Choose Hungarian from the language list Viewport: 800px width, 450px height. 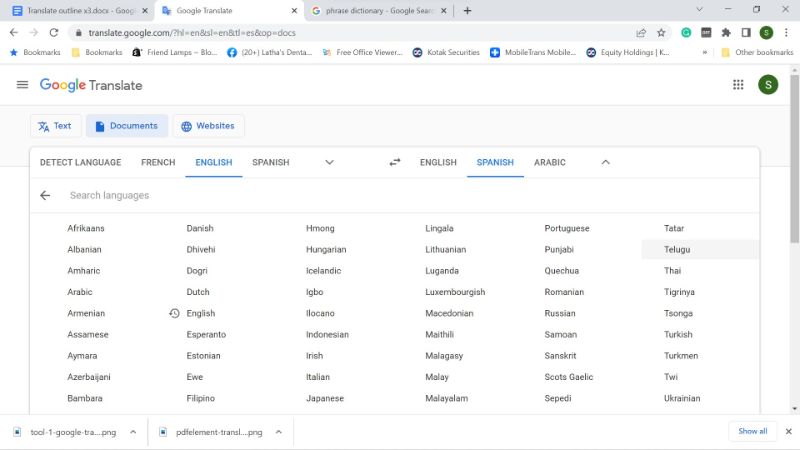pyautogui.click(x=326, y=249)
